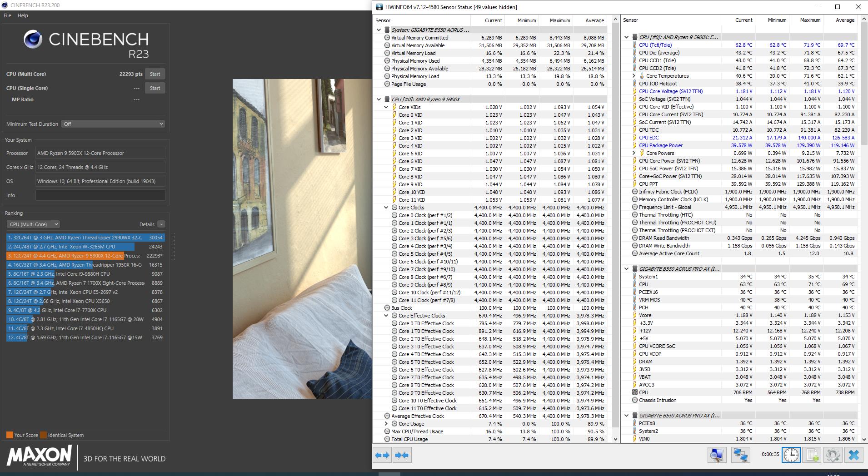Select the CPU VCORE SoC sensor row

click(x=739, y=346)
